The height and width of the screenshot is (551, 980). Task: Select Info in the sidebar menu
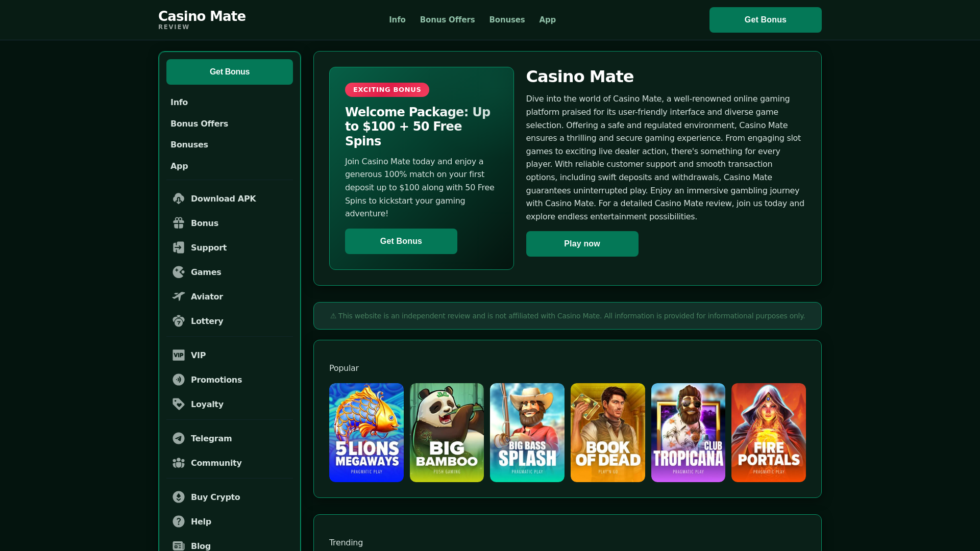tap(179, 103)
